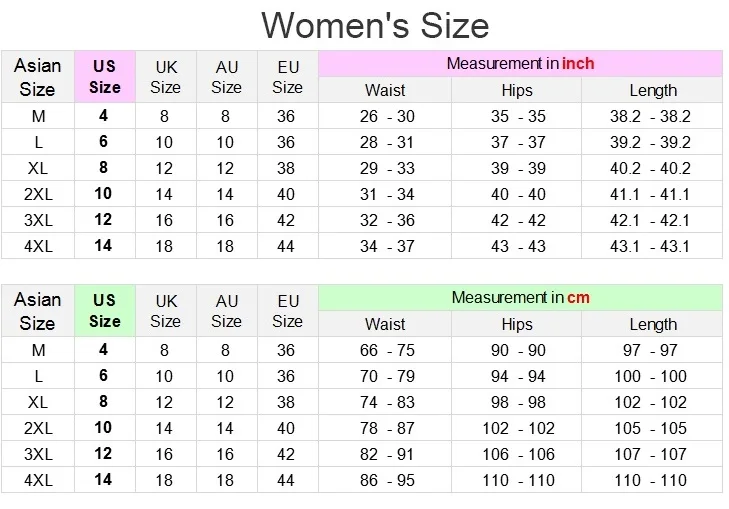Click the green "US Size" header cell
729x509 pixels.
[105, 310]
